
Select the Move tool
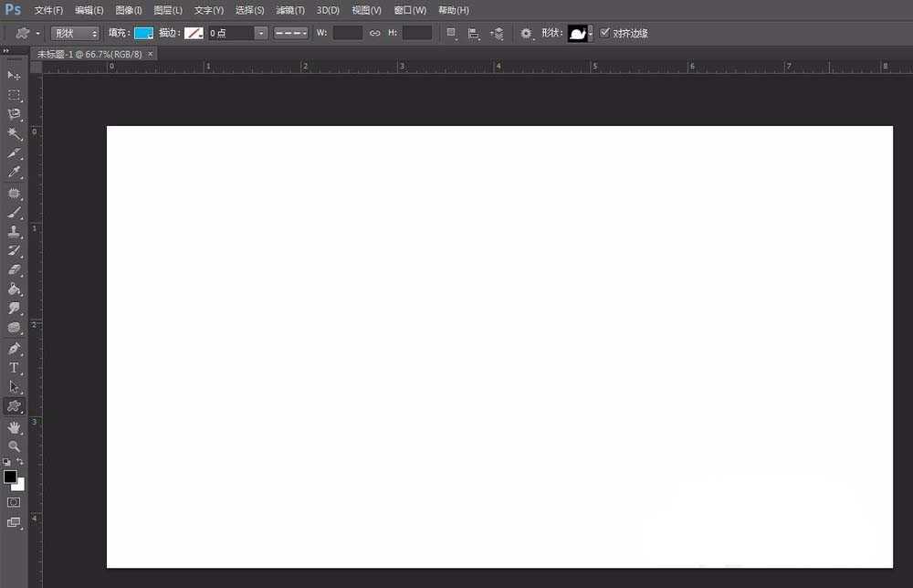point(14,75)
